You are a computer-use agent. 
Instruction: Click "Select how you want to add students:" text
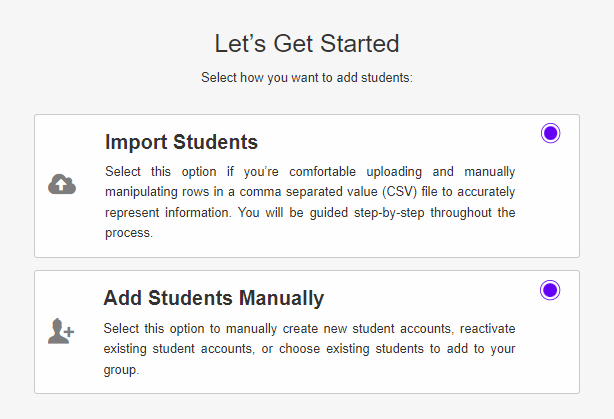[x=307, y=77]
